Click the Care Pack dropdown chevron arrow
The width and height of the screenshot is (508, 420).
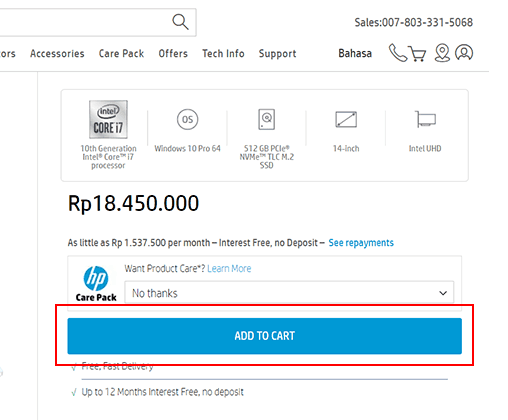pos(443,293)
